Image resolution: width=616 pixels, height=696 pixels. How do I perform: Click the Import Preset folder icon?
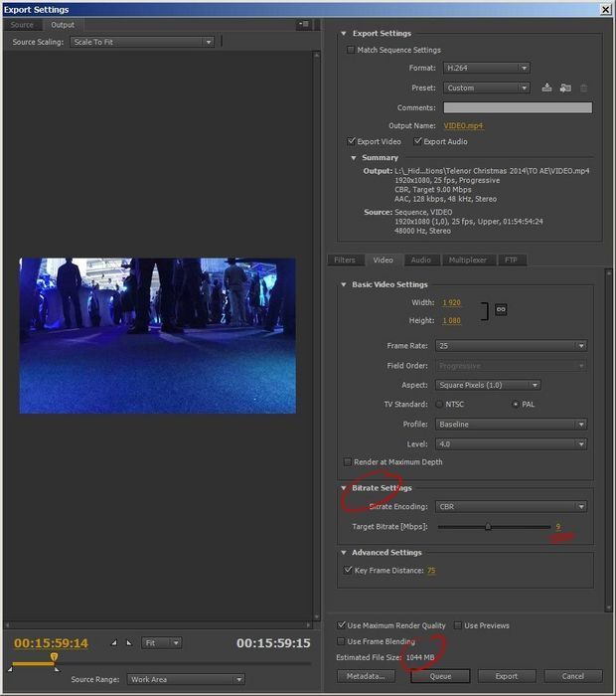565,87
